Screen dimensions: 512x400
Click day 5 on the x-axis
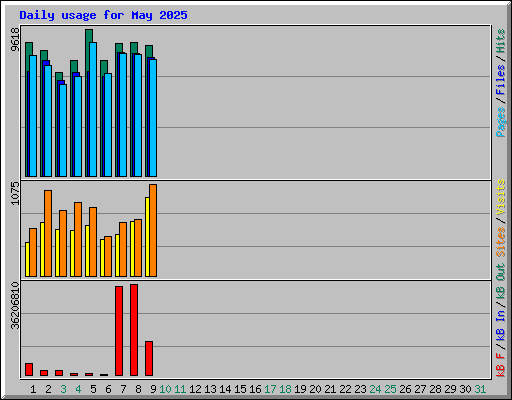pos(93,389)
